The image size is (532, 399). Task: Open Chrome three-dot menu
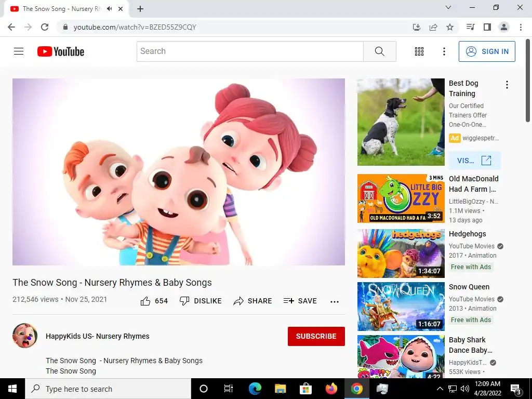[x=521, y=27]
